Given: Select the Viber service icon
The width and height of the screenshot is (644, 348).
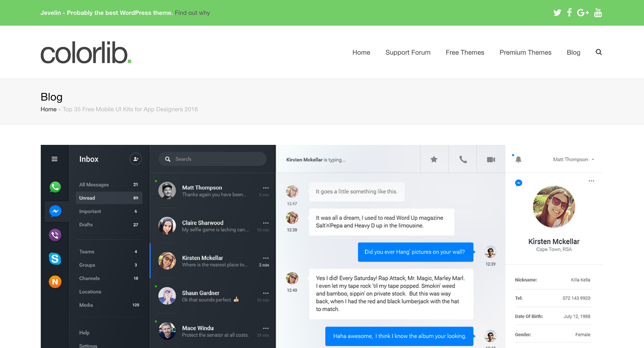Looking at the screenshot, I should click(55, 235).
